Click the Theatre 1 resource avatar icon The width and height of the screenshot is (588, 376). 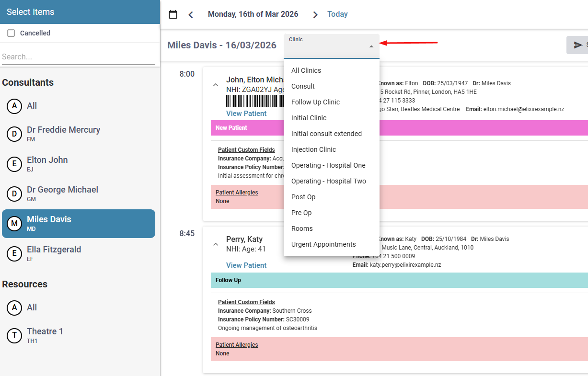(14, 336)
